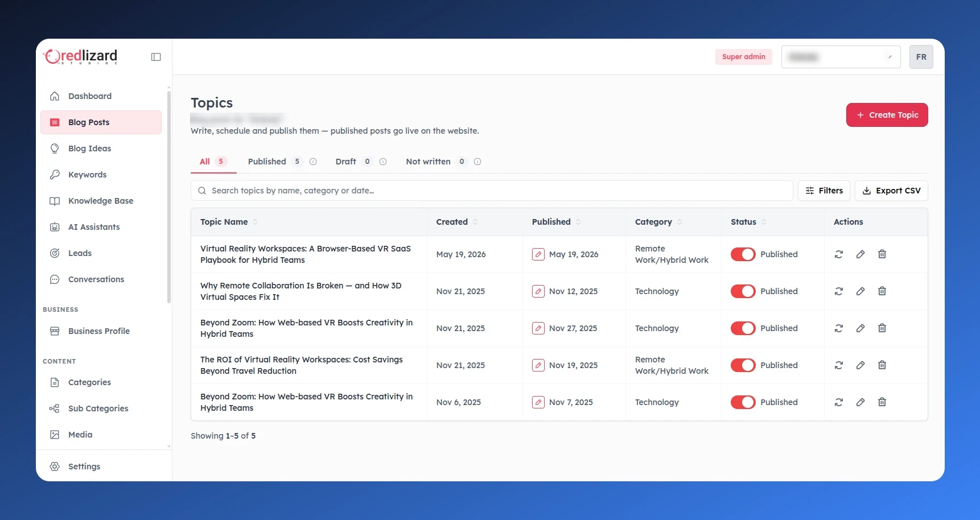Open Blog Ideas in the sidebar
This screenshot has width=980, height=520.
click(x=101, y=148)
